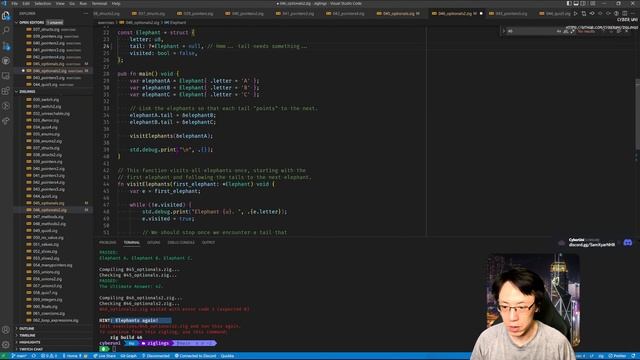Viewport: 640px width, 360px height.
Task: Open the Explorer view in activity bar
Action: pos(6,16)
